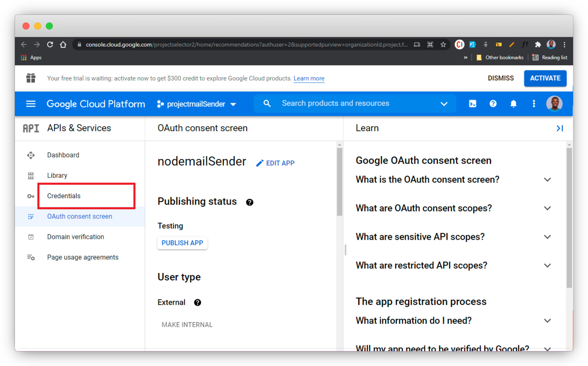Open the Apps bookmark shortcut

pyautogui.click(x=31, y=58)
